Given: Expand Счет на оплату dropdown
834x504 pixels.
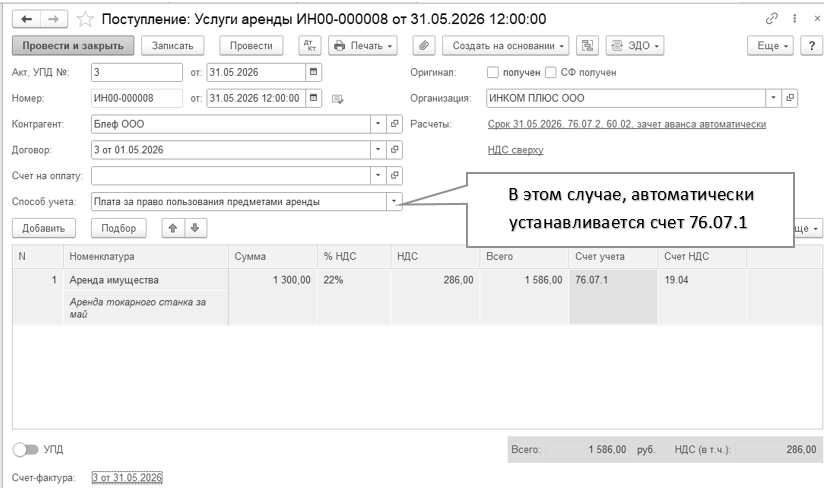Looking at the screenshot, I should [x=378, y=175].
